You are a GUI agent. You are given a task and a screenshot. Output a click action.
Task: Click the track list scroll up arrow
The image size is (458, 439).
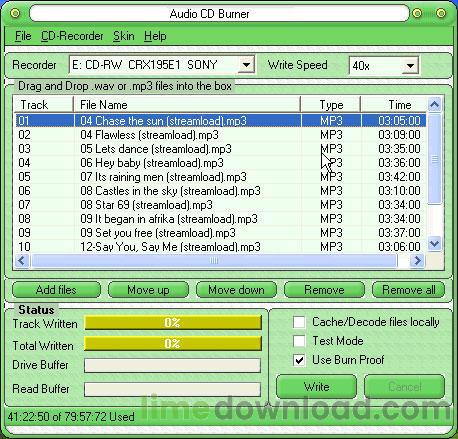pos(434,105)
